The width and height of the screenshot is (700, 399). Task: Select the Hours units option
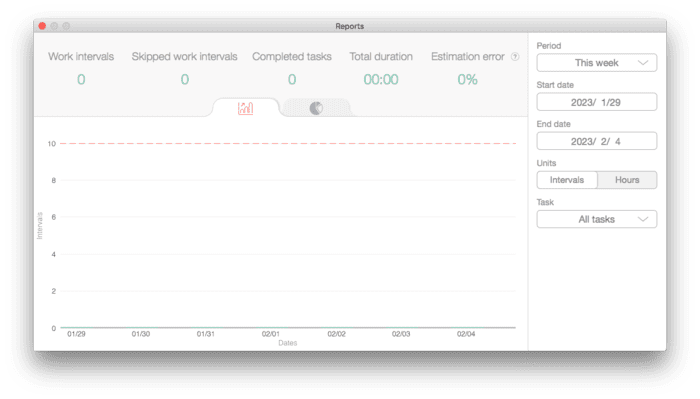(627, 180)
